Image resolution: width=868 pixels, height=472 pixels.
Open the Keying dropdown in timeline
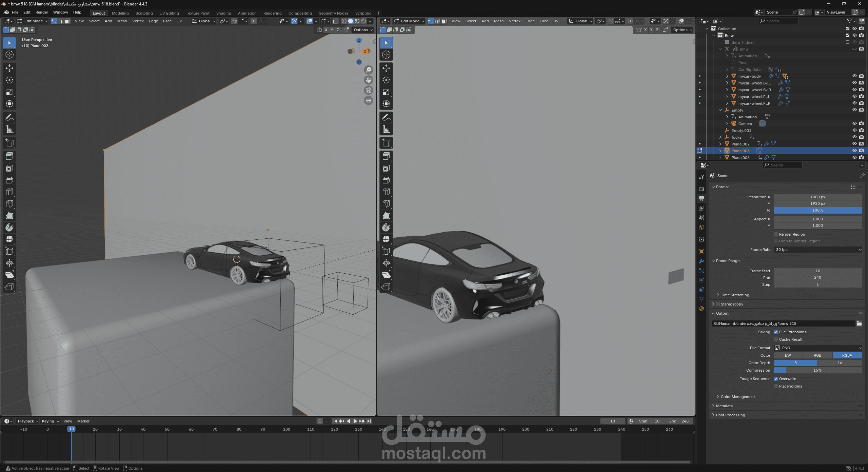50,421
